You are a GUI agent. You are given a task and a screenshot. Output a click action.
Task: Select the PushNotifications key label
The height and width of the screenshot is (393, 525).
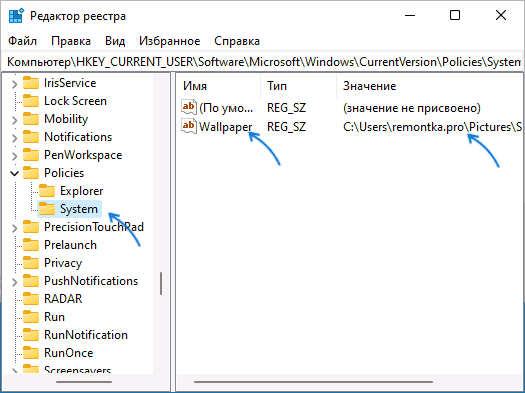click(x=91, y=281)
